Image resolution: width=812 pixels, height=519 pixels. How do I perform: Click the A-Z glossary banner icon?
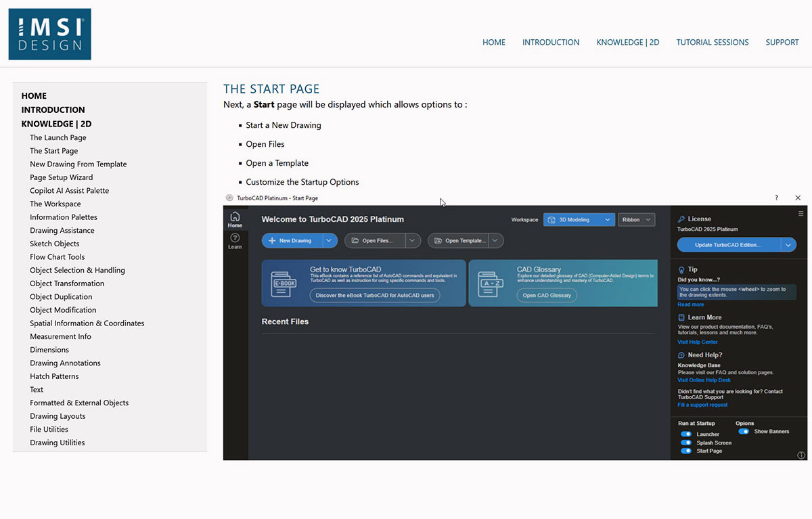tap(491, 284)
